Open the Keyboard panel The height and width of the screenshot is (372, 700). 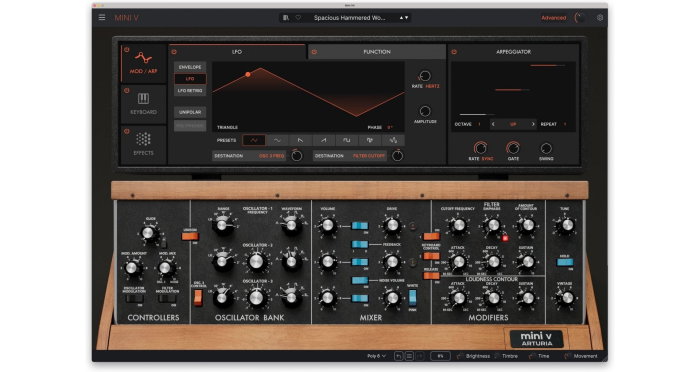click(x=143, y=104)
